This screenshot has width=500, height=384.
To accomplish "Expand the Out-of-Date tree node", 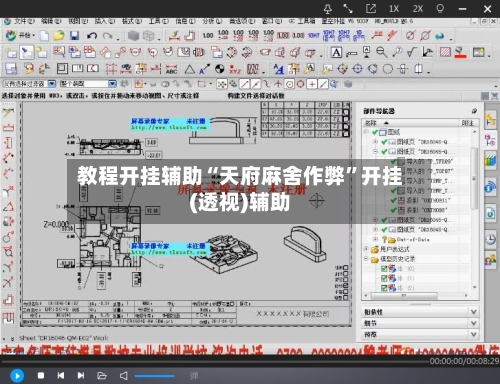I will pos(375,239).
